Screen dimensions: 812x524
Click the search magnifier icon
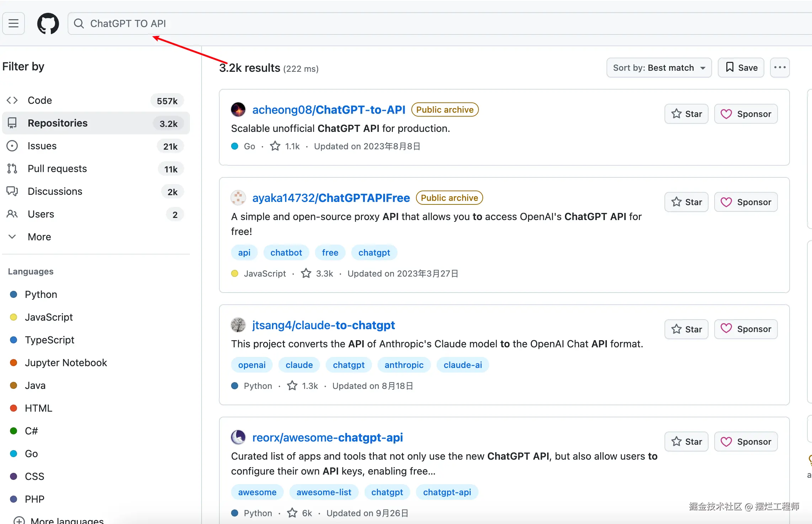point(79,23)
